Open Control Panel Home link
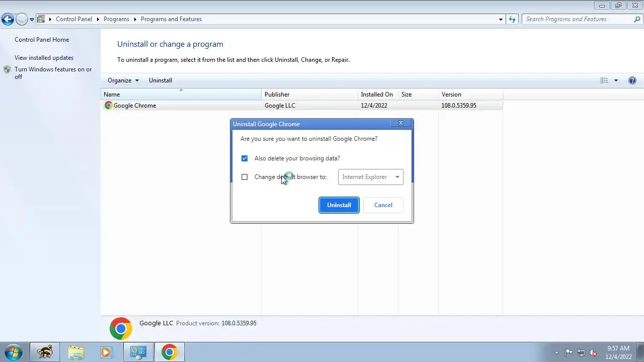 [x=42, y=40]
